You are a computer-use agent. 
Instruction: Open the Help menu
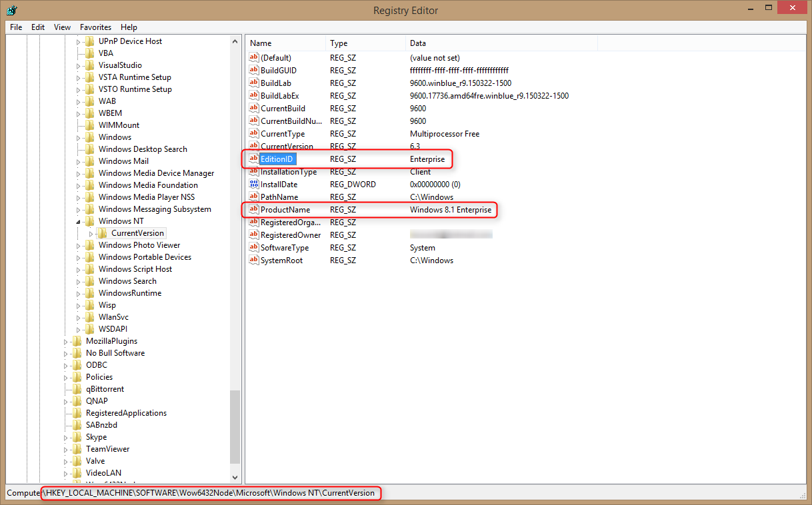click(129, 27)
